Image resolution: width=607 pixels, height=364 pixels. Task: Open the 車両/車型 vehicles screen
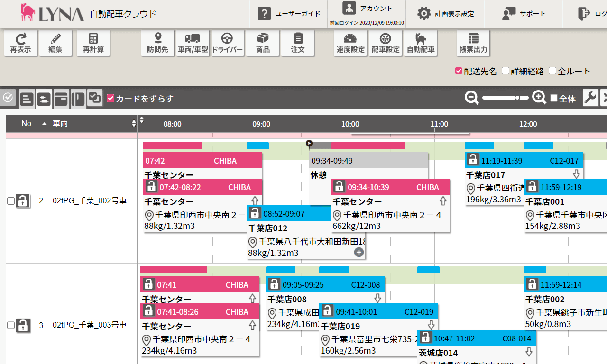(x=193, y=43)
